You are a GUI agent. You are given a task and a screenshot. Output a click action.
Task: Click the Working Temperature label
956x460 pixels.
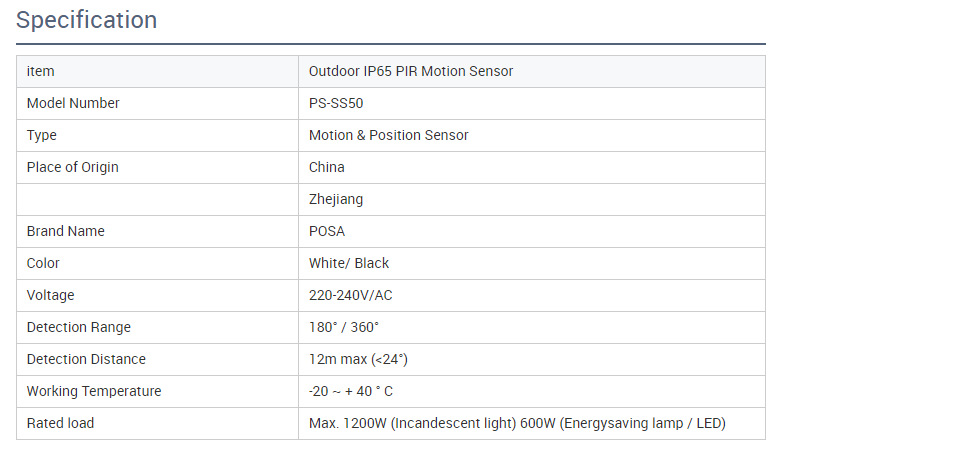(93, 391)
